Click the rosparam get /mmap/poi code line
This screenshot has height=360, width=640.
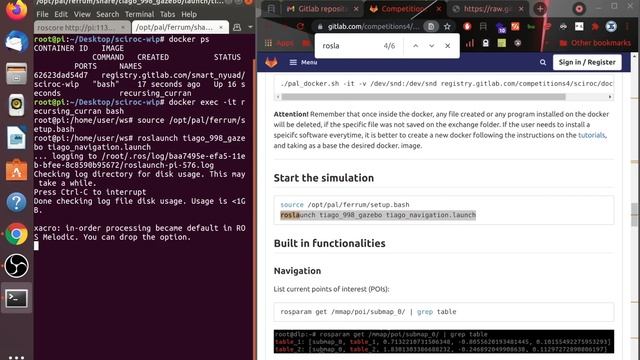pos(368,312)
